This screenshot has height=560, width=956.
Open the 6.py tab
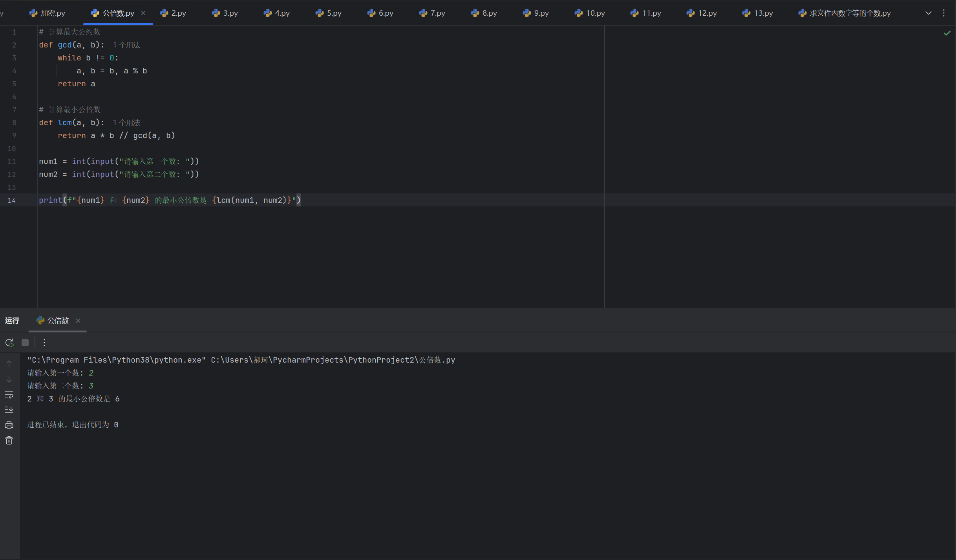pyautogui.click(x=380, y=13)
